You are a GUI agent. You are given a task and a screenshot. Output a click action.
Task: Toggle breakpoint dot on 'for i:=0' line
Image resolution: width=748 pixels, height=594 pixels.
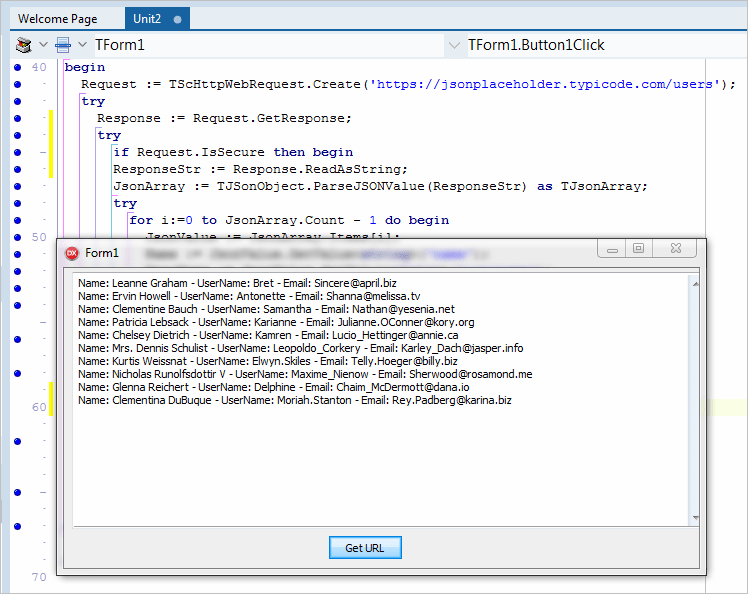[18, 220]
